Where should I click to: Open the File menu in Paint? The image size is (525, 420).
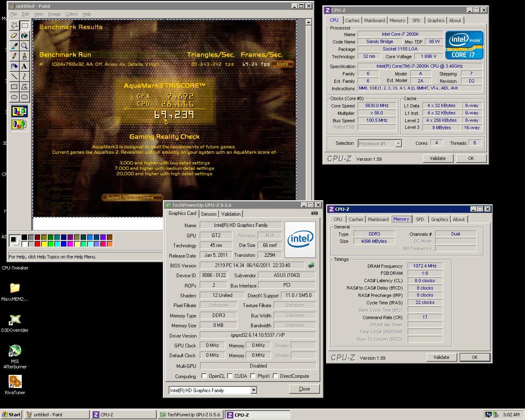tap(14, 14)
